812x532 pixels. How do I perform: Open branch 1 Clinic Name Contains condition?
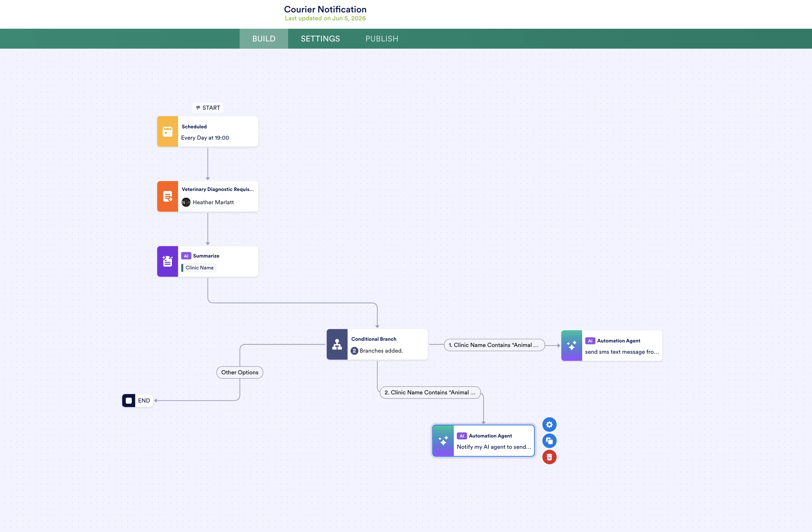coord(494,345)
